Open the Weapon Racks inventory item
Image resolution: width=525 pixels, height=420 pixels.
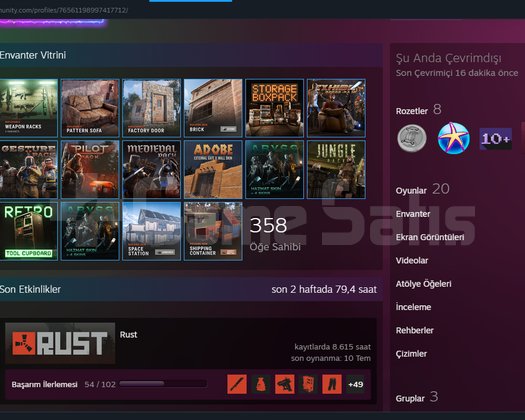[x=28, y=108]
